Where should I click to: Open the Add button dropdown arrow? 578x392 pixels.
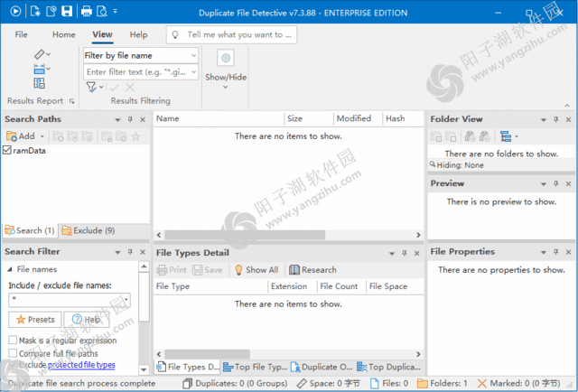(x=42, y=136)
